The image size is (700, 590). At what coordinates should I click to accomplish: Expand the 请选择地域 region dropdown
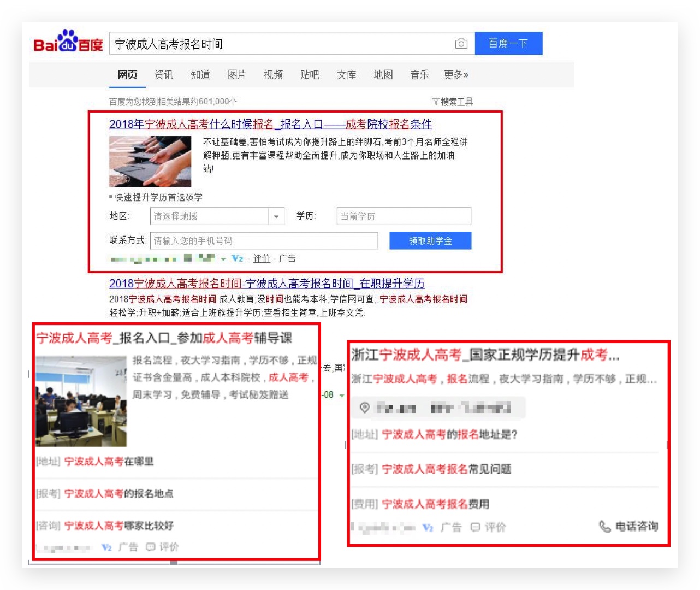(x=276, y=216)
